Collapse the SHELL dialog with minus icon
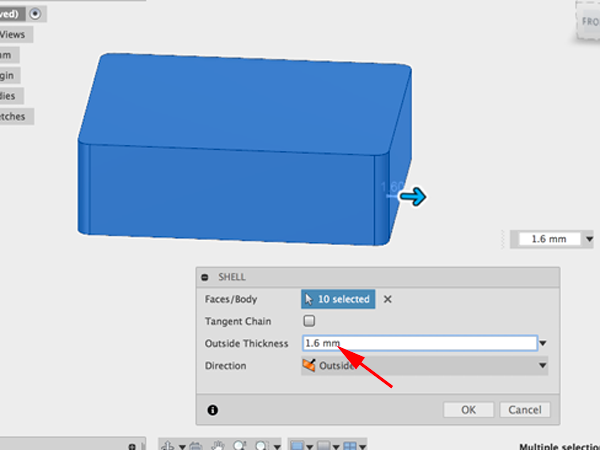 pos(205,277)
